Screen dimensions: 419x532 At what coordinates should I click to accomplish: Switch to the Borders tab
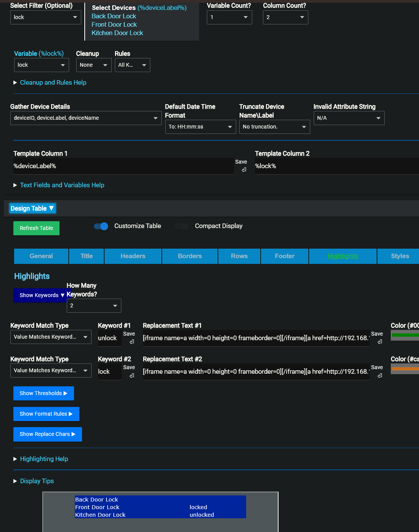click(190, 256)
